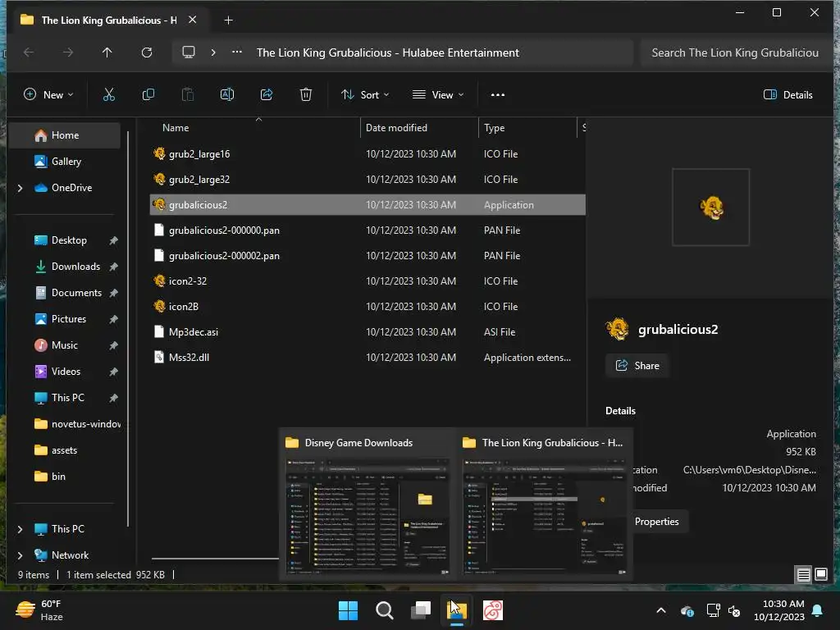This screenshot has width=840, height=630.
Task: Click the This PC monitor icon in address bar
Action: click(189, 52)
